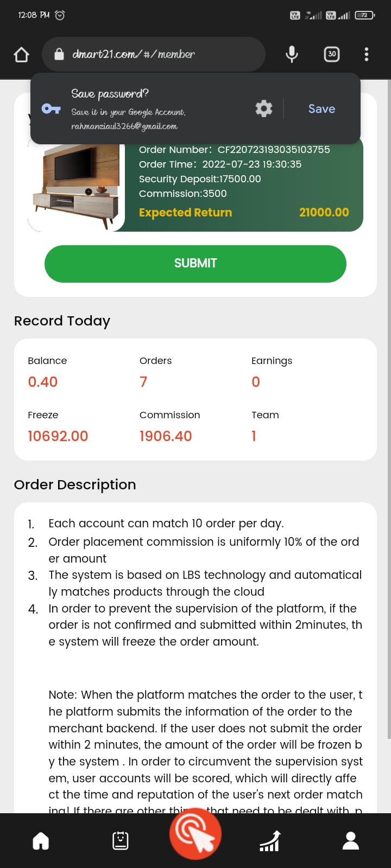
Task: Click the lock icon in address bar
Action: click(59, 54)
